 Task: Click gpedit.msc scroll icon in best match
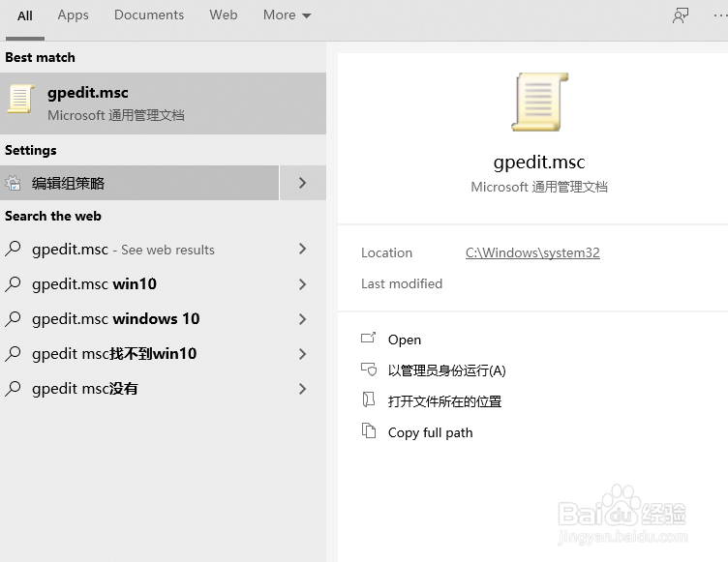point(21,99)
